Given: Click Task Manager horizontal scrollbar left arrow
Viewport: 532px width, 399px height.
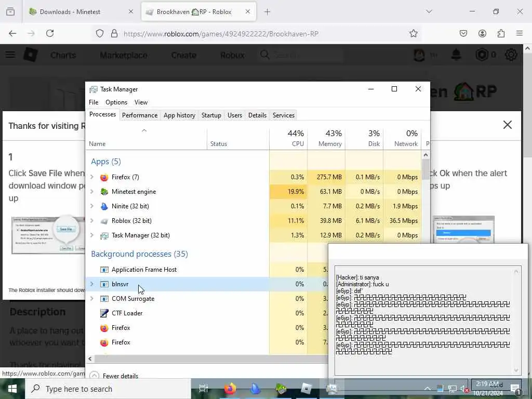Looking at the screenshot, I should pyautogui.click(x=90, y=358).
